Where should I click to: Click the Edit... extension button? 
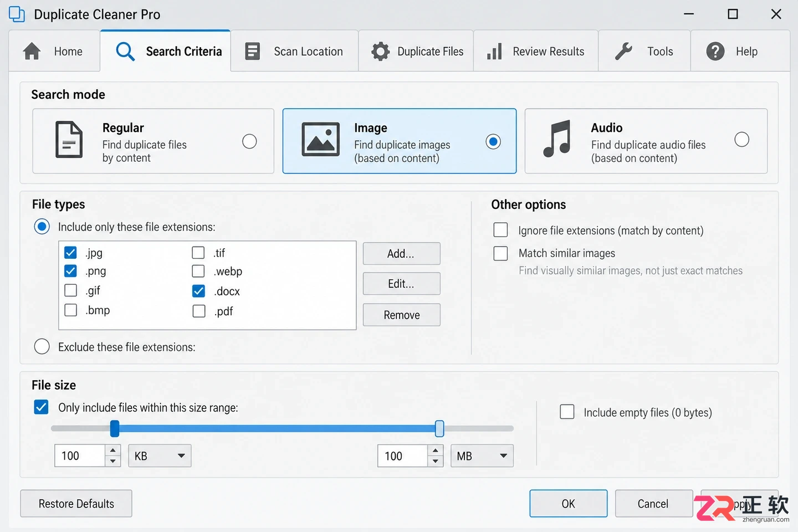[401, 284]
